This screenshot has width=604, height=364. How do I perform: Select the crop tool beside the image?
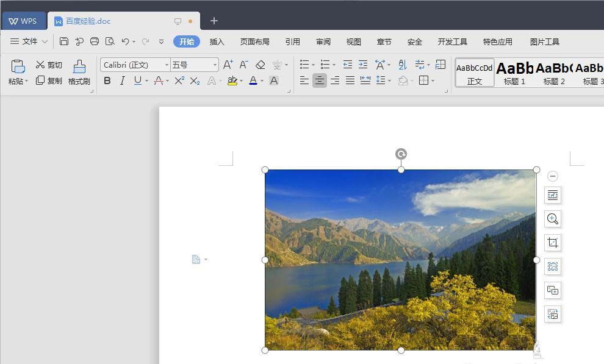tap(553, 243)
